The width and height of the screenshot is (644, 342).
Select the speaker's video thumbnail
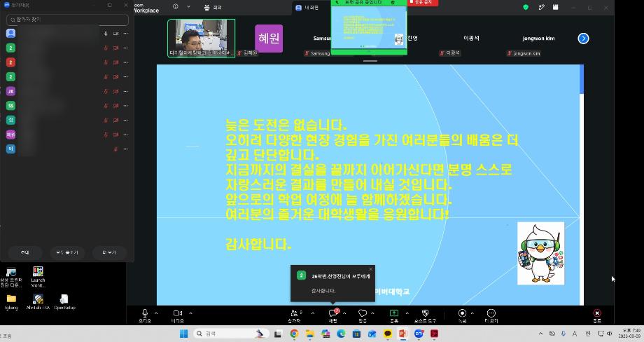(x=202, y=39)
